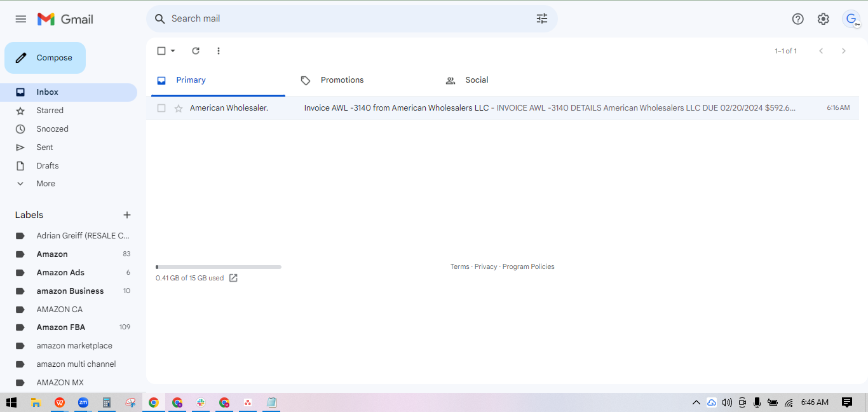Open the Gmail main menu hamburger
The width and height of the screenshot is (868, 412).
point(21,19)
